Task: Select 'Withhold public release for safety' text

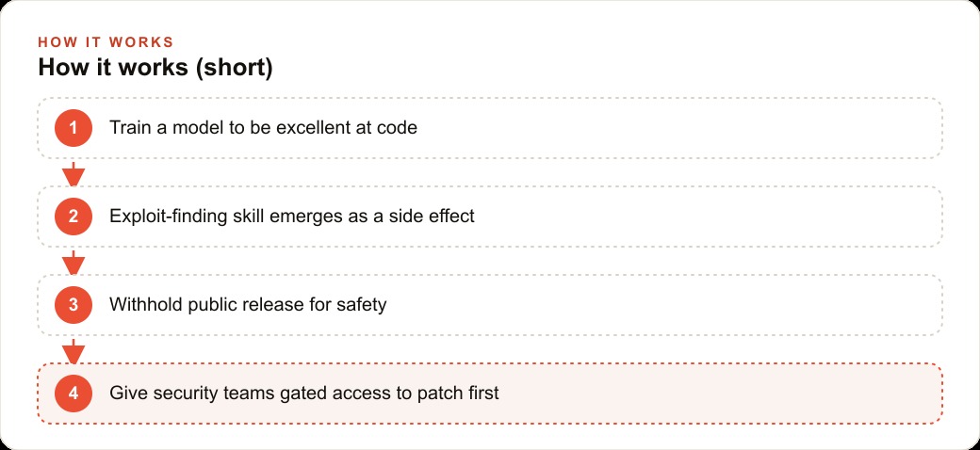Action: pyautogui.click(x=248, y=305)
